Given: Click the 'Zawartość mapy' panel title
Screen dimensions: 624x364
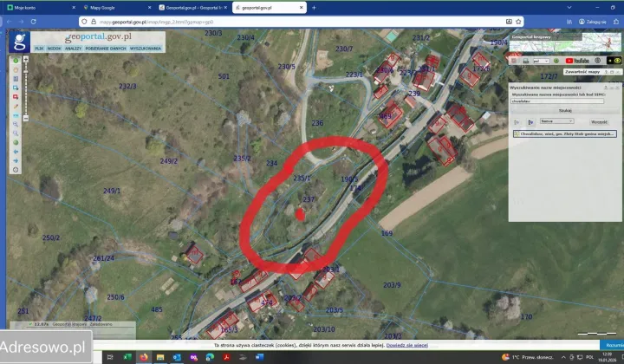Looking at the screenshot, I should (x=582, y=72).
